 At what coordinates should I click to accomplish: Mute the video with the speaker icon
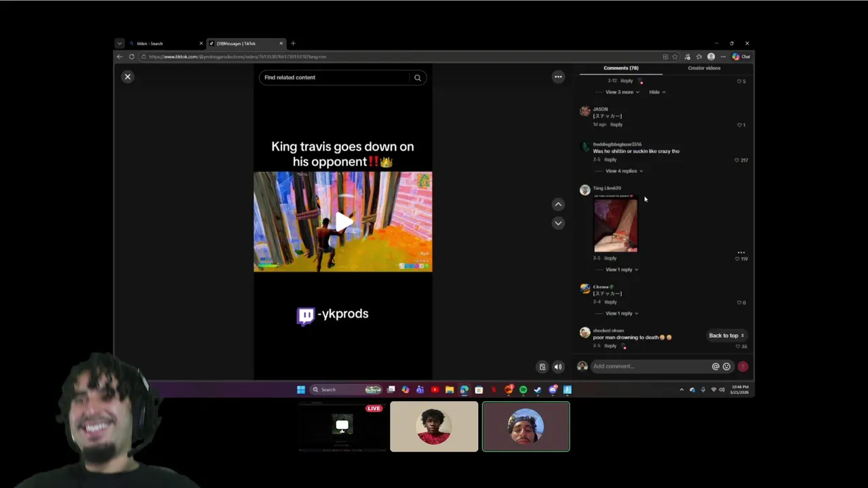tap(558, 367)
